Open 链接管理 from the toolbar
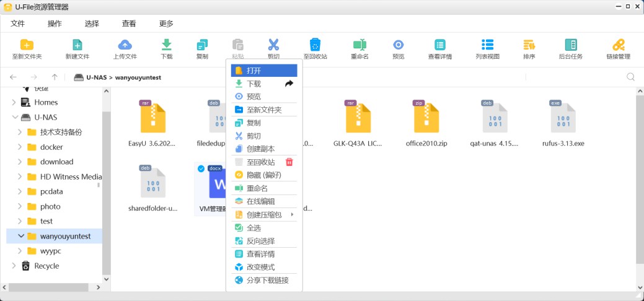 pos(618,45)
